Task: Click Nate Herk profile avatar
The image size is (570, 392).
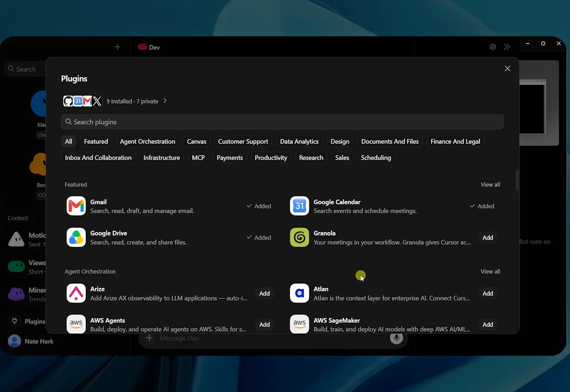Action: (14, 341)
